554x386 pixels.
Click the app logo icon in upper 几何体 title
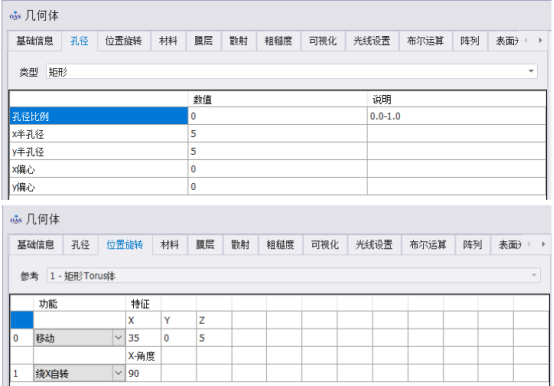point(15,16)
